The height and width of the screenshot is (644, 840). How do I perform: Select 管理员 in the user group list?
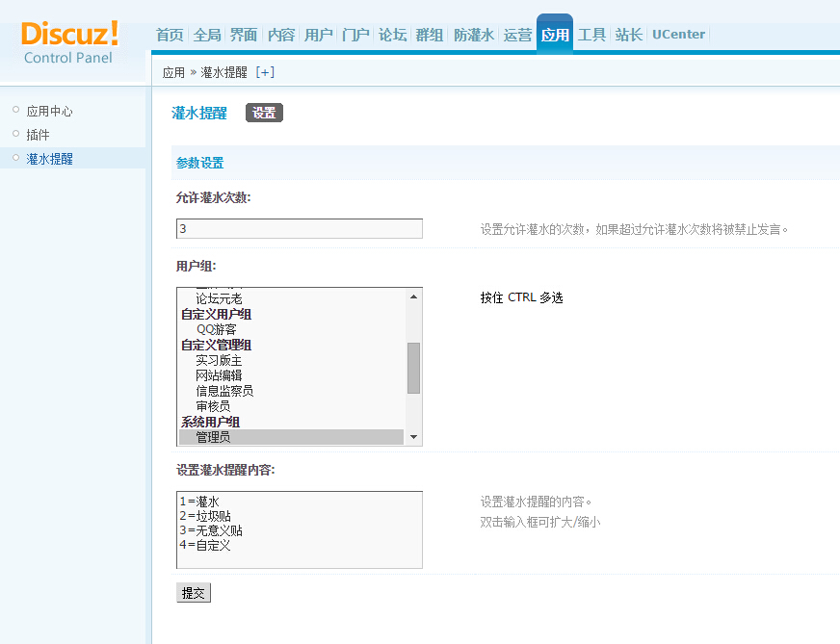click(213, 437)
